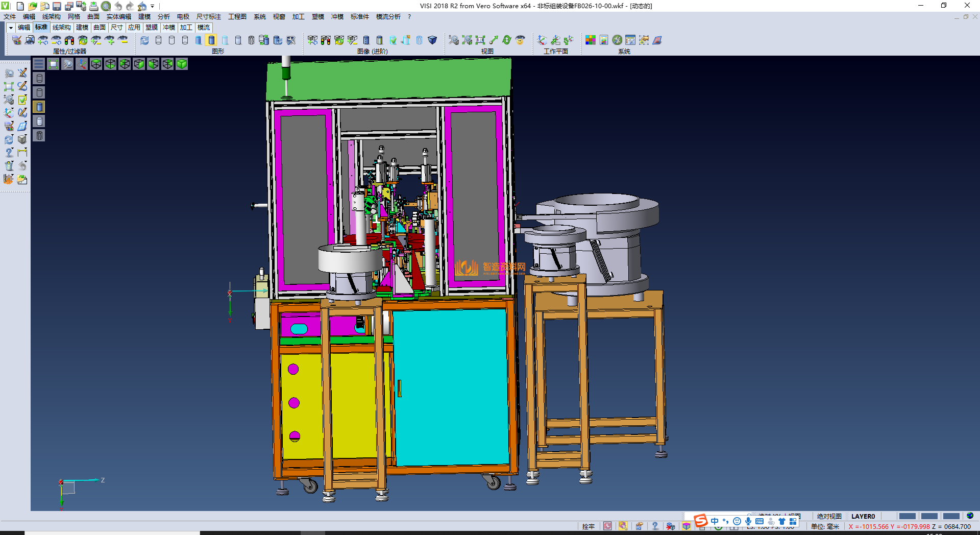
Task: Click the green rotate view arrows icon
Action: [506, 40]
